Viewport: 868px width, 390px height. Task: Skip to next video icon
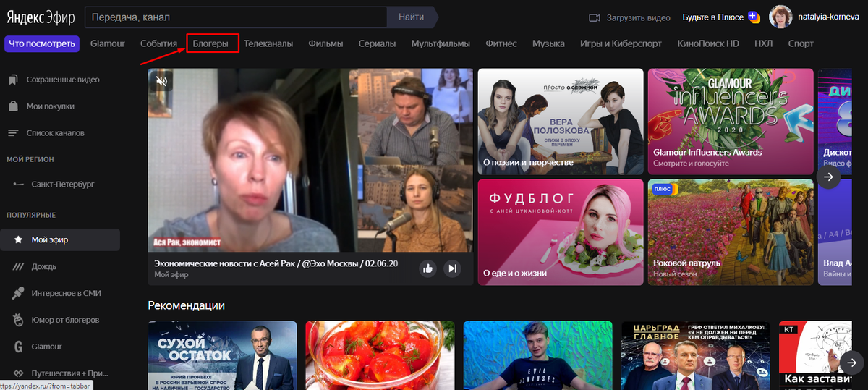[x=452, y=268]
